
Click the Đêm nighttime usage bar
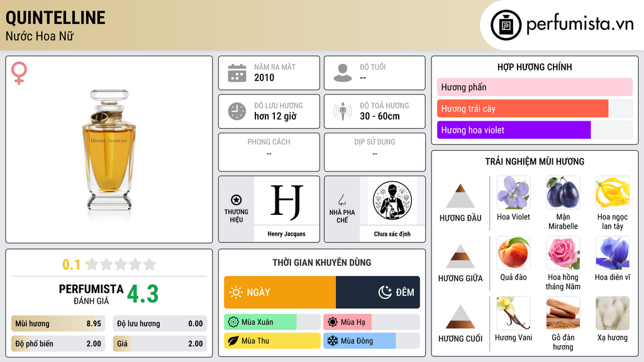pyautogui.click(x=378, y=292)
